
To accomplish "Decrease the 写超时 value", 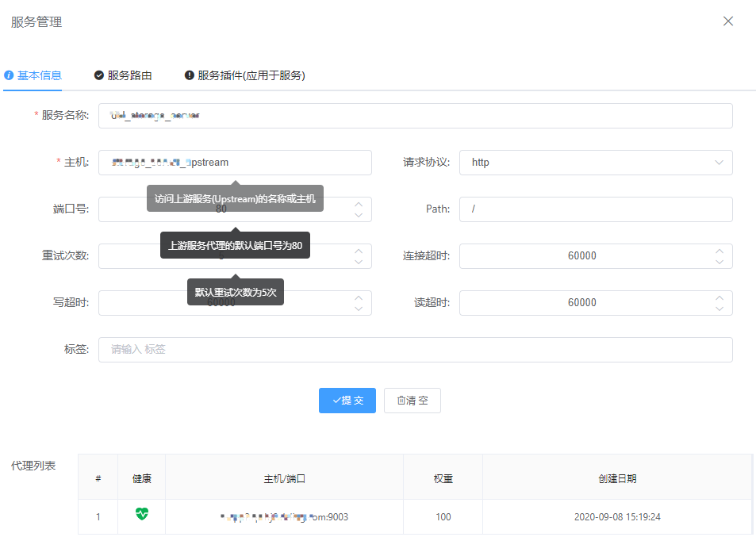I will pyautogui.click(x=359, y=309).
